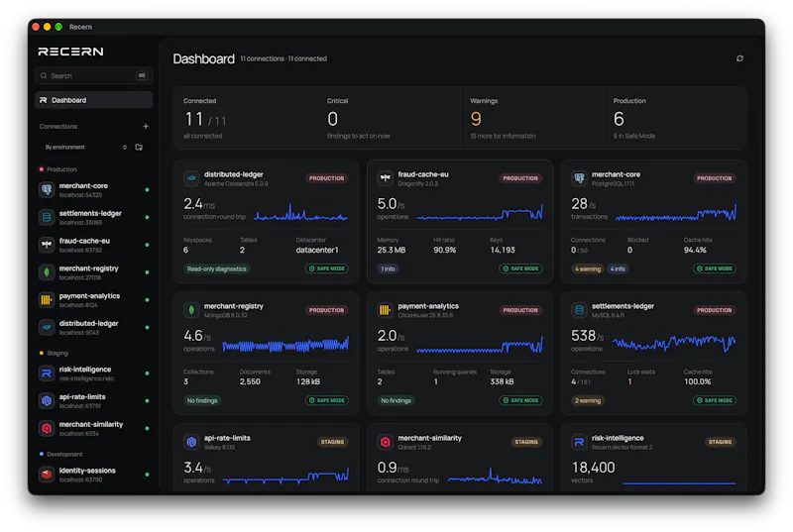Click the Recern logo in sidebar
The height and width of the screenshot is (532, 793).
[70, 52]
